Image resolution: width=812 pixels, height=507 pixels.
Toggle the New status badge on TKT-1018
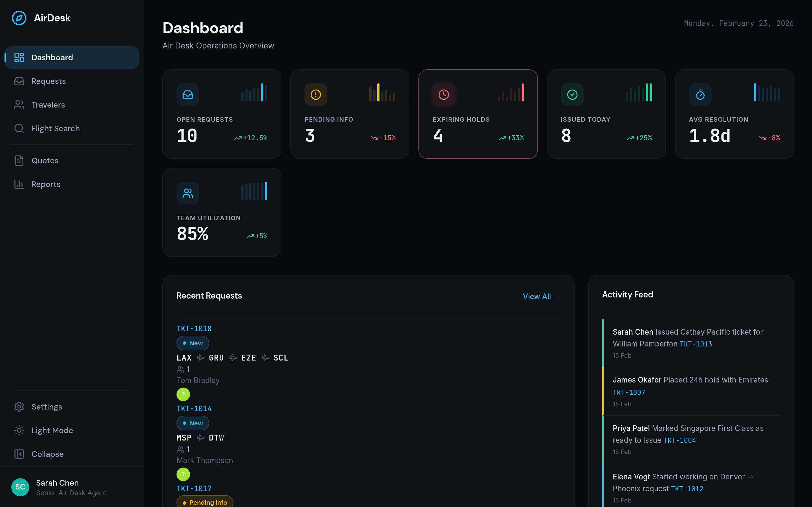pos(192,343)
